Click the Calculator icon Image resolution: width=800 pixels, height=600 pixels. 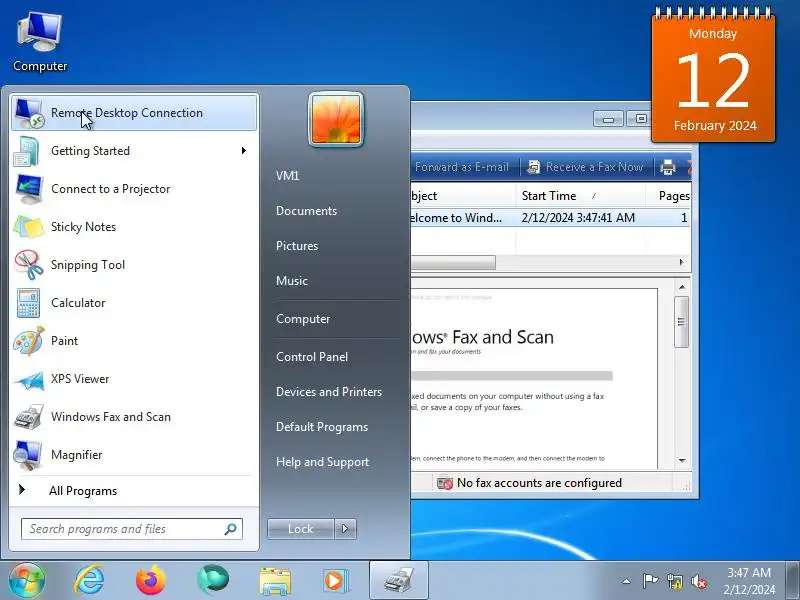[29, 303]
